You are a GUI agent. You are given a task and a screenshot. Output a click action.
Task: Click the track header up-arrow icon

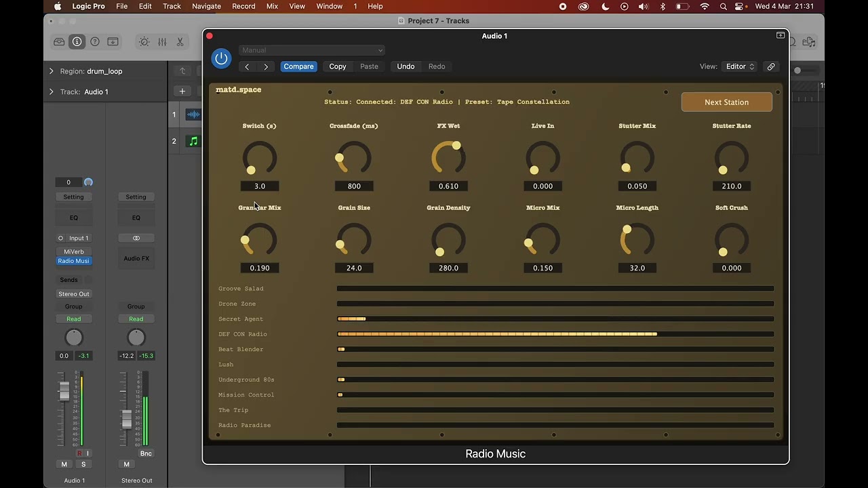pos(182,71)
